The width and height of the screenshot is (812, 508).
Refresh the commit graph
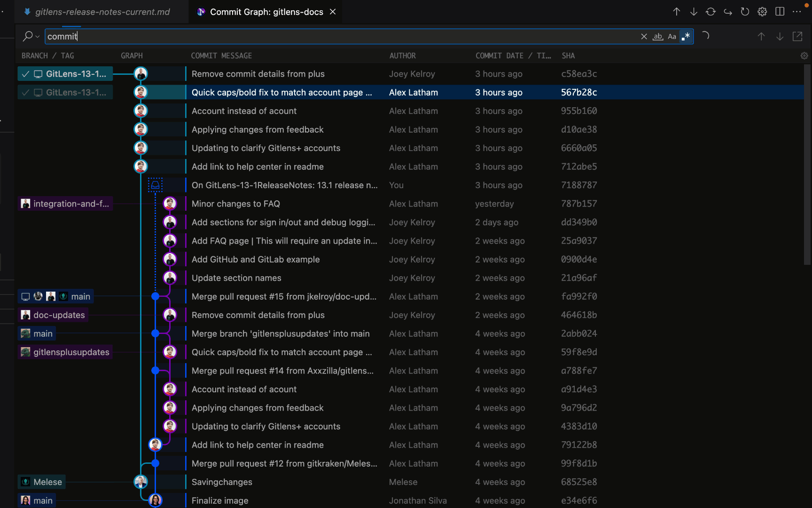point(745,12)
